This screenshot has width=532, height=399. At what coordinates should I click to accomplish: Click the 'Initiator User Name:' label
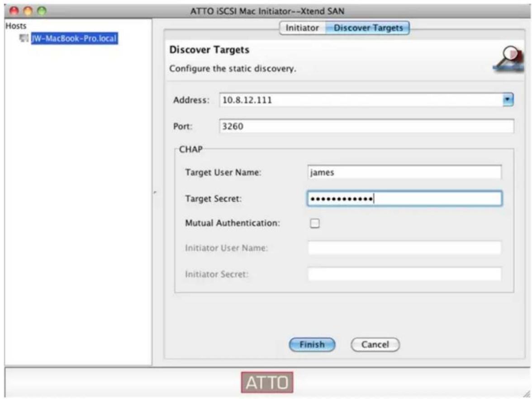point(226,248)
